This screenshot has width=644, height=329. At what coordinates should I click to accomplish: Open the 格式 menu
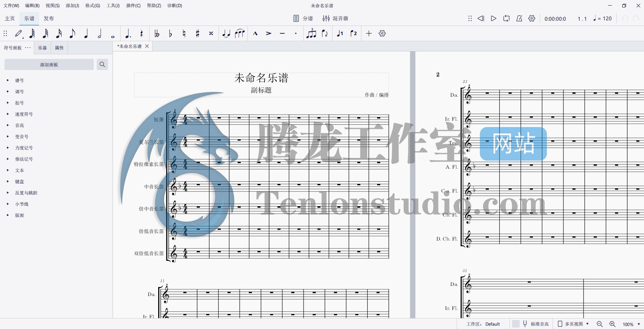coord(93,6)
